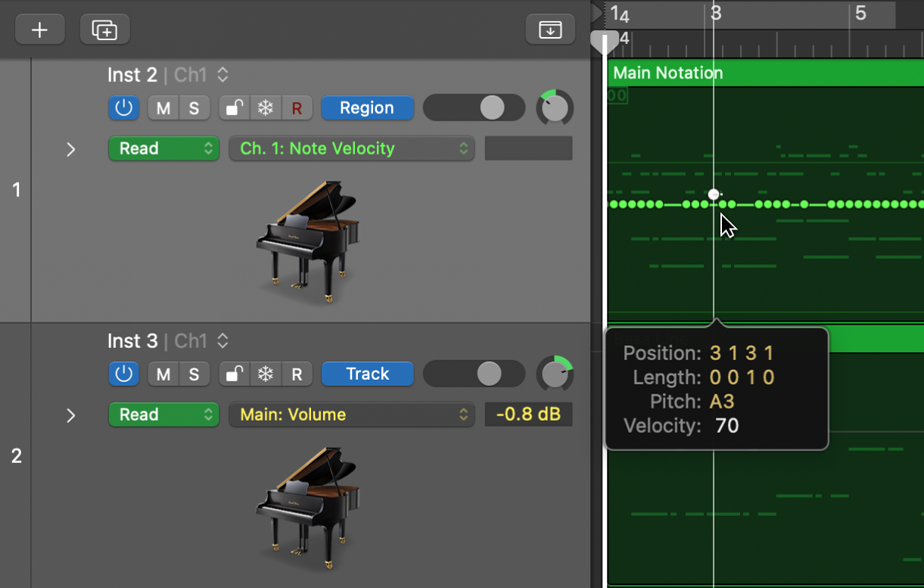This screenshot has height=588, width=924.
Task: Disable the Inst 3 track power button
Action: point(123,374)
